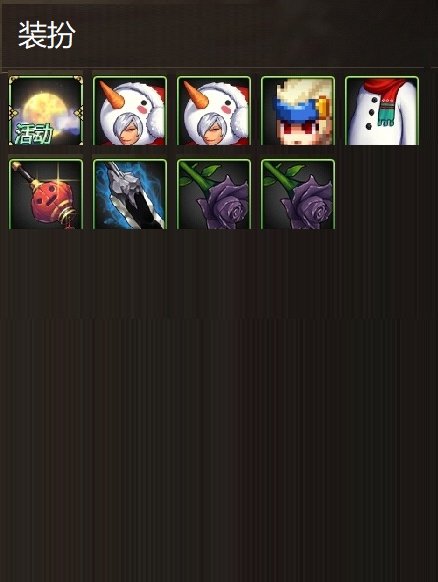Viewport: 438px width, 582px height.
Task: Click the left snowman hood costume
Action: (x=130, y=111)
